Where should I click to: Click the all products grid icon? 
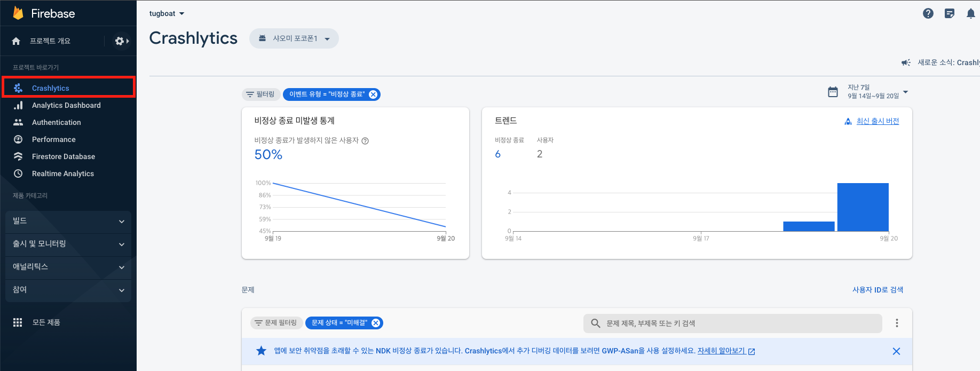pos(18,322)
